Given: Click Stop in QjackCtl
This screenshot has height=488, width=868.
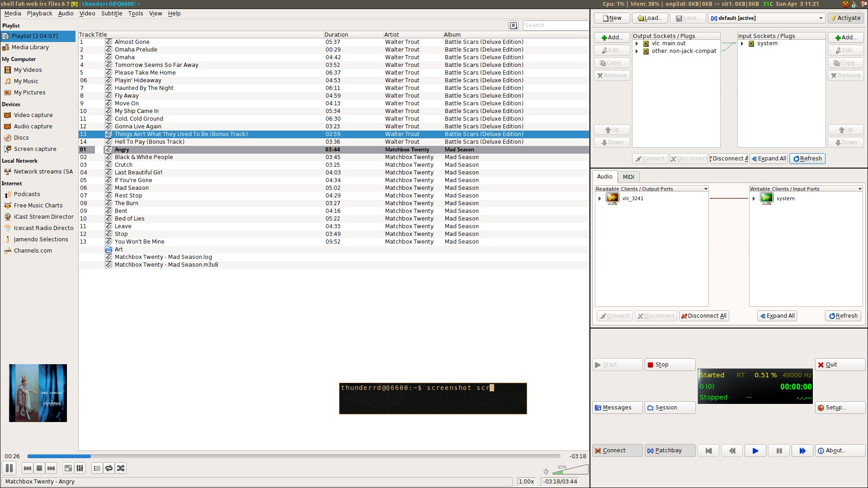Looking at the screenshot, I should point(670,365).
